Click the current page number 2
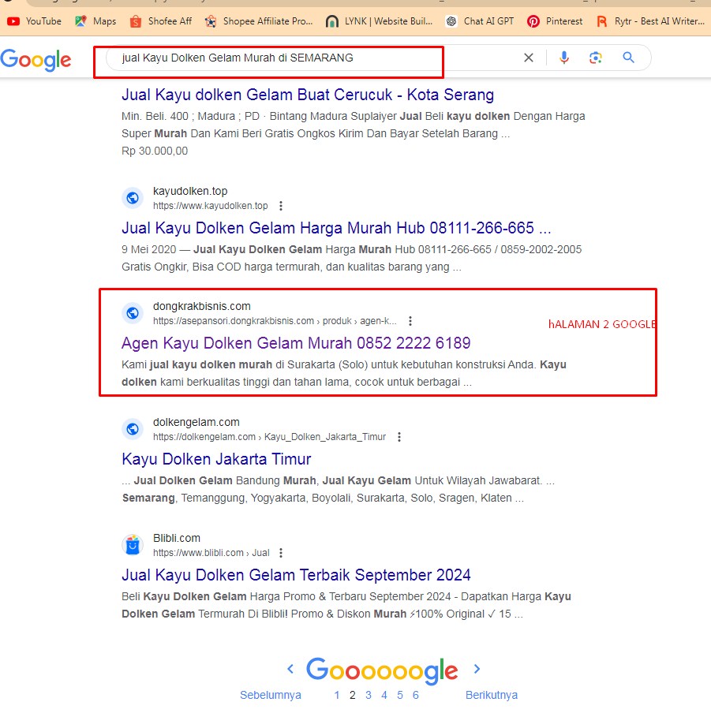 353,695
